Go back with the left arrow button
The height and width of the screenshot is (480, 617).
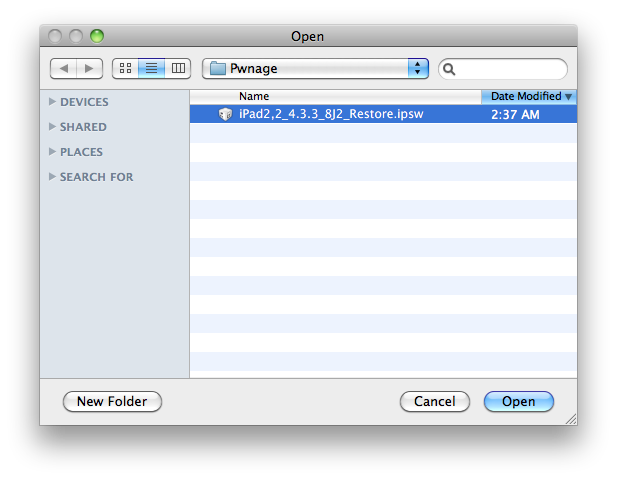point(64,68)
